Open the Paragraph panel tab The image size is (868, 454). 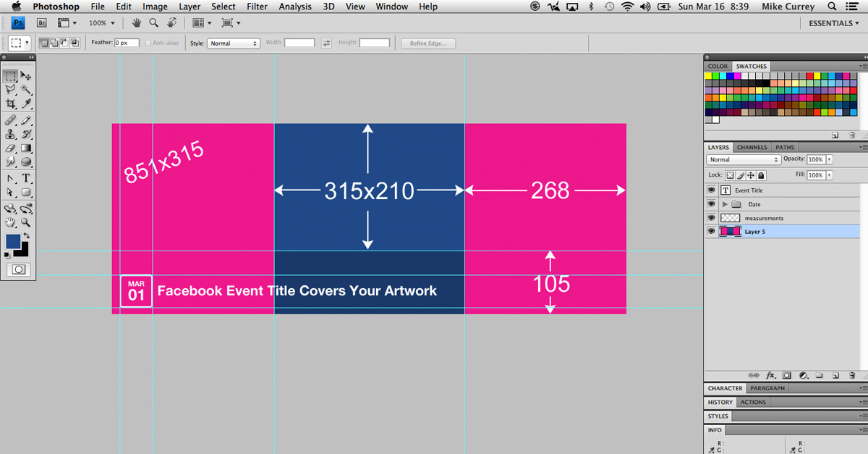[x=767, y=388]
